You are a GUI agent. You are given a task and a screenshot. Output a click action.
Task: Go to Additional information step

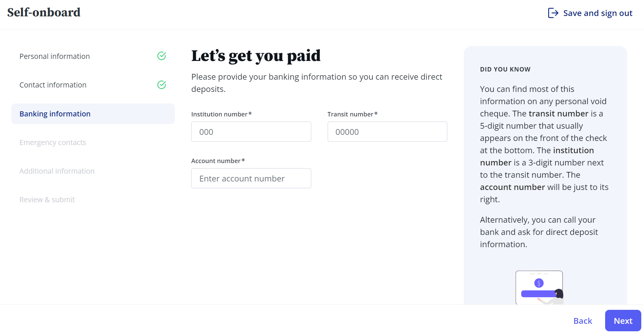point(57,171)
